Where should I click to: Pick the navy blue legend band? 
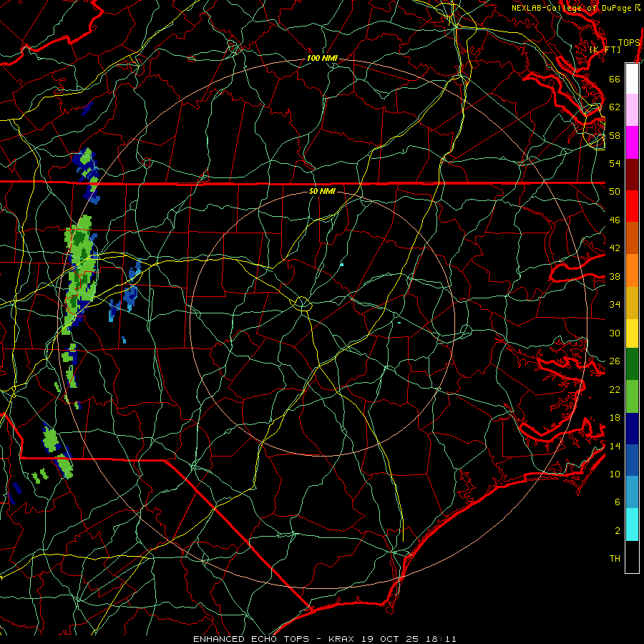point(632,429)
